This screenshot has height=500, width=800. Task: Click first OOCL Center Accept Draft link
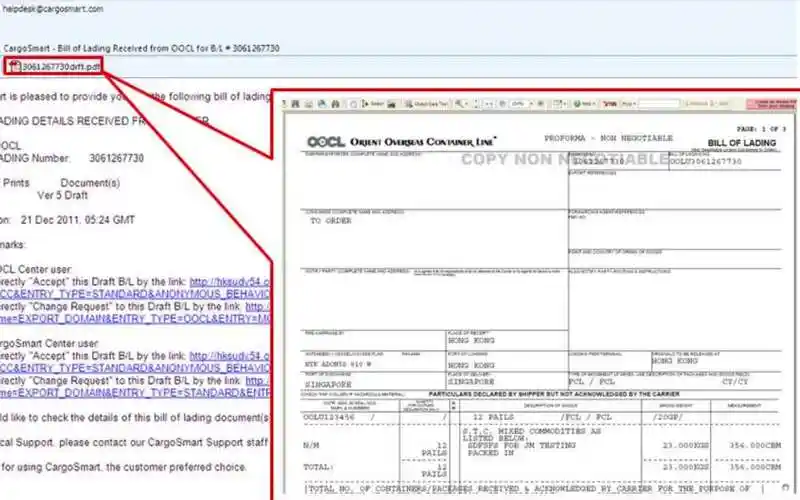click(230, 282)
